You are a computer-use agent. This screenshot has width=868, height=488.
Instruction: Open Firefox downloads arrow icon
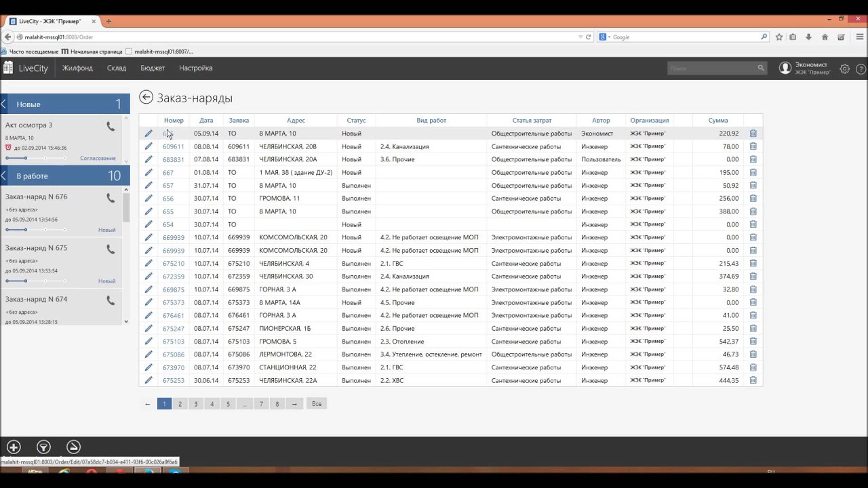click(x=808, y=37)
